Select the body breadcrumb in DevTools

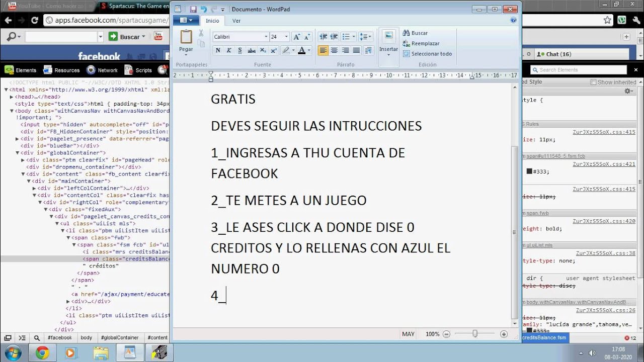[87, 338]
